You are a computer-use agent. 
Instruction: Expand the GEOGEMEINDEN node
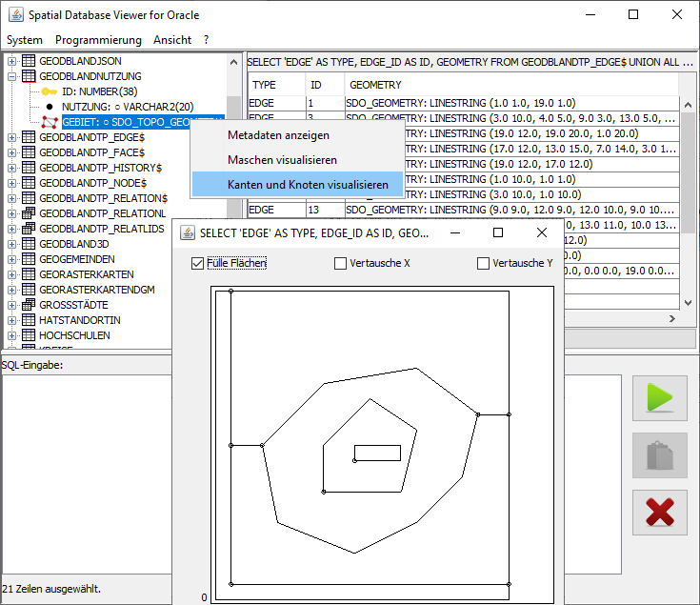pyautogui.click(x=12, y=259)
